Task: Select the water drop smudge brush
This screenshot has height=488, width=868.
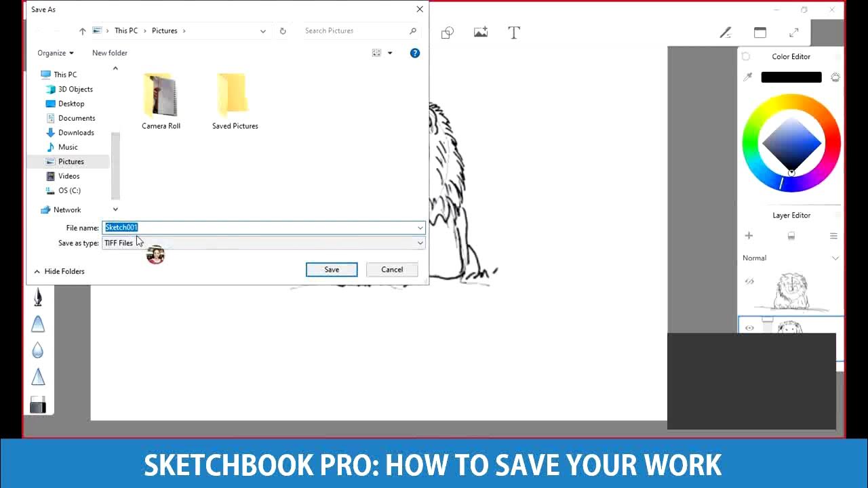Action: [38, 350]
